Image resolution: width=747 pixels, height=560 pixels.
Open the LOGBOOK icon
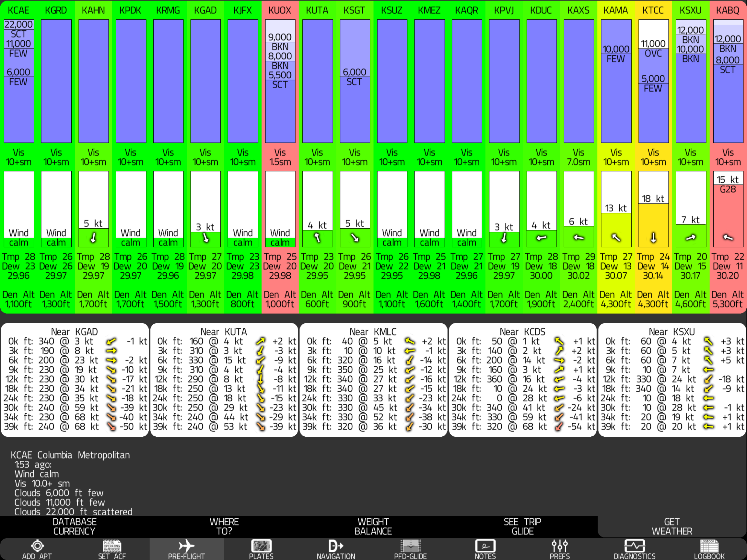(709, 546)
